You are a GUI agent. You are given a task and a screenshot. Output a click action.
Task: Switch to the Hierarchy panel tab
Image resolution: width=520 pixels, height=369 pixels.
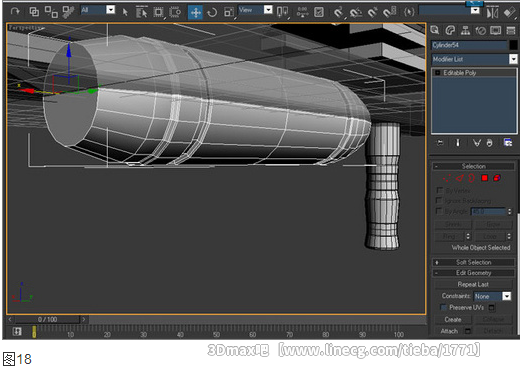(x=465, y=30)
